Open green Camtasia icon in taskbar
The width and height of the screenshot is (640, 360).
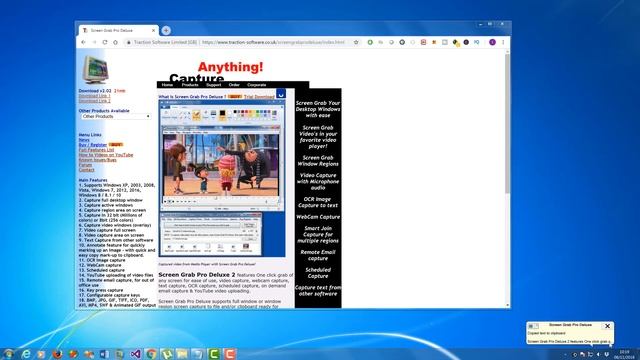click(x=214, y=354)
